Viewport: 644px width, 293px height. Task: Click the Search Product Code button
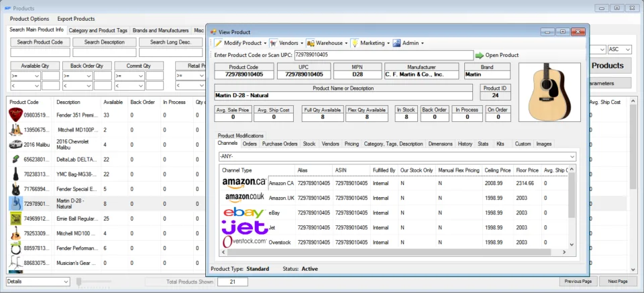click(40, 42)
